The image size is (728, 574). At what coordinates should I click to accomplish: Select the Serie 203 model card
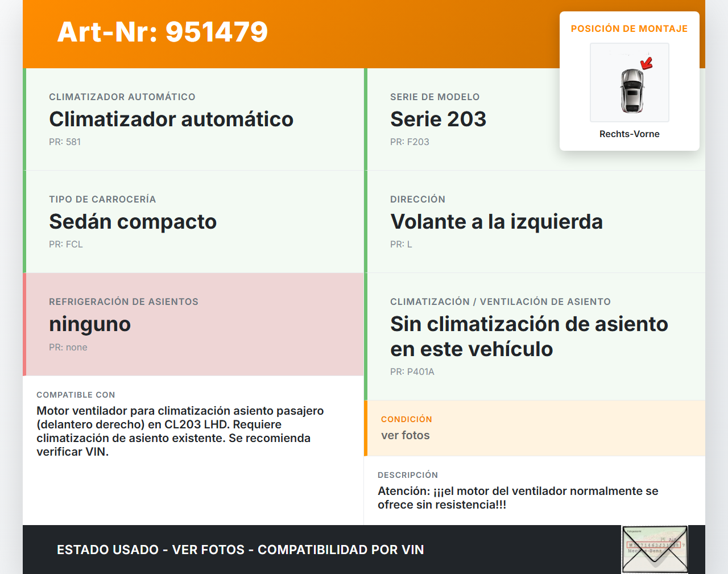(461, 119)
